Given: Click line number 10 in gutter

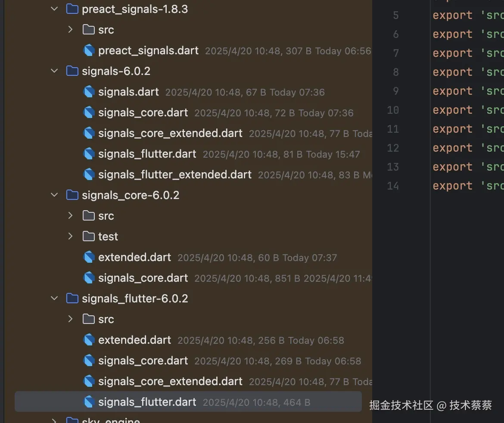Looking at the screenshot, I should (393, 110).
